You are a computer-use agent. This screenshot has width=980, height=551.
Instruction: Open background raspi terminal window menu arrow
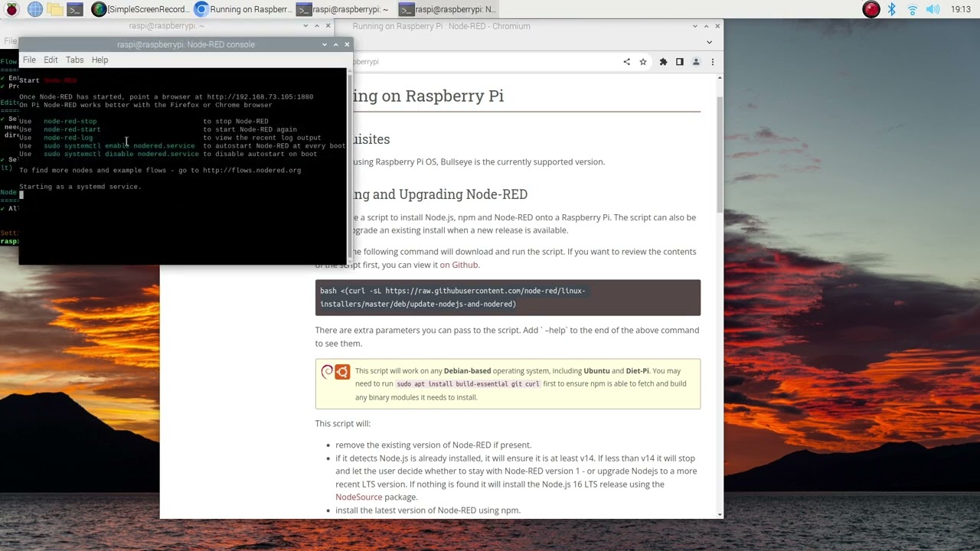pyautogui.click(x=306, y=26)
